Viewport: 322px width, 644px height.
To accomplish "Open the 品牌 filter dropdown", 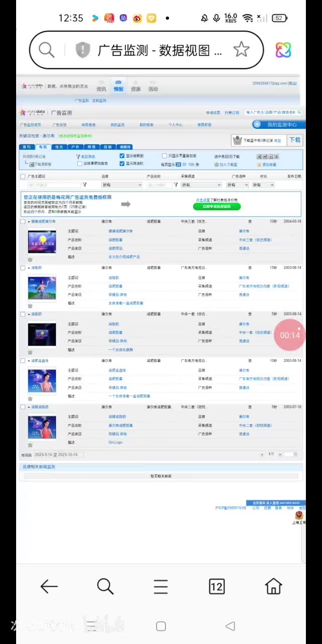I will tap(122, 185).
